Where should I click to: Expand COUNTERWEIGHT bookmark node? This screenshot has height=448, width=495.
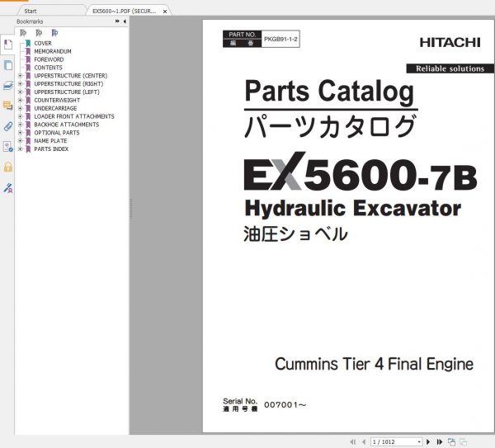pyautogui.click(x=20, y=100)
